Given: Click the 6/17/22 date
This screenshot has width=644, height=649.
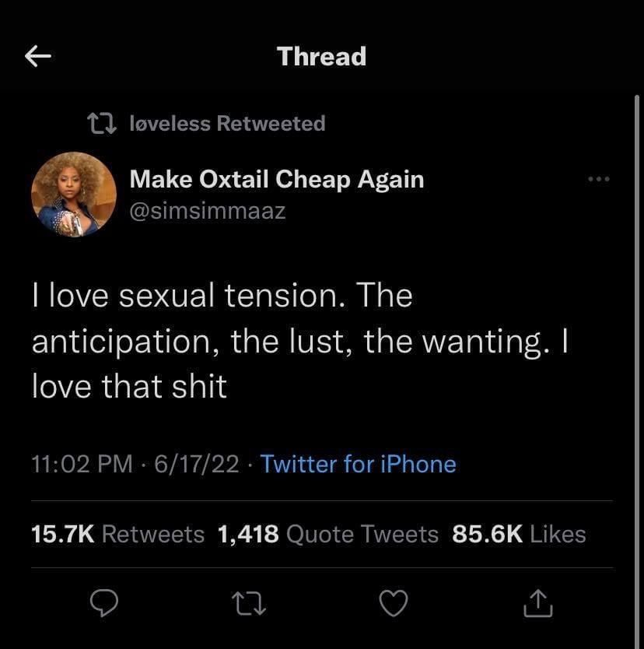Looking at the screenshot, I should pos(197,464).
